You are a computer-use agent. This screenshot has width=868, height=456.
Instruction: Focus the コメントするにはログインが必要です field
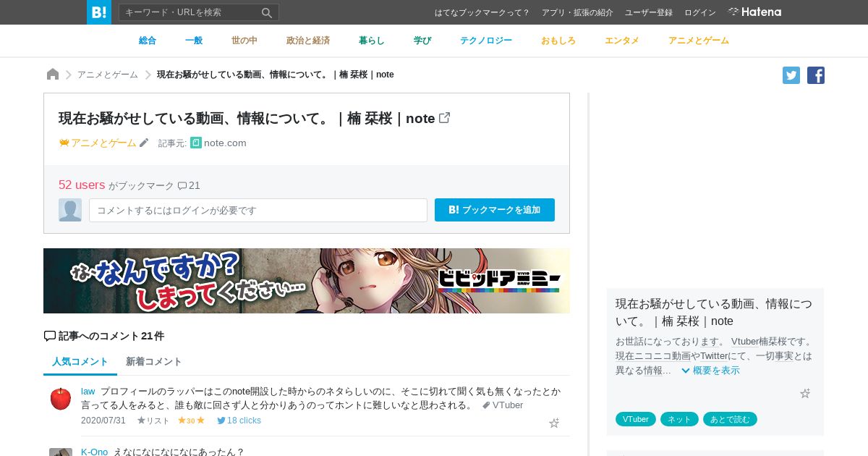[258, 210]
